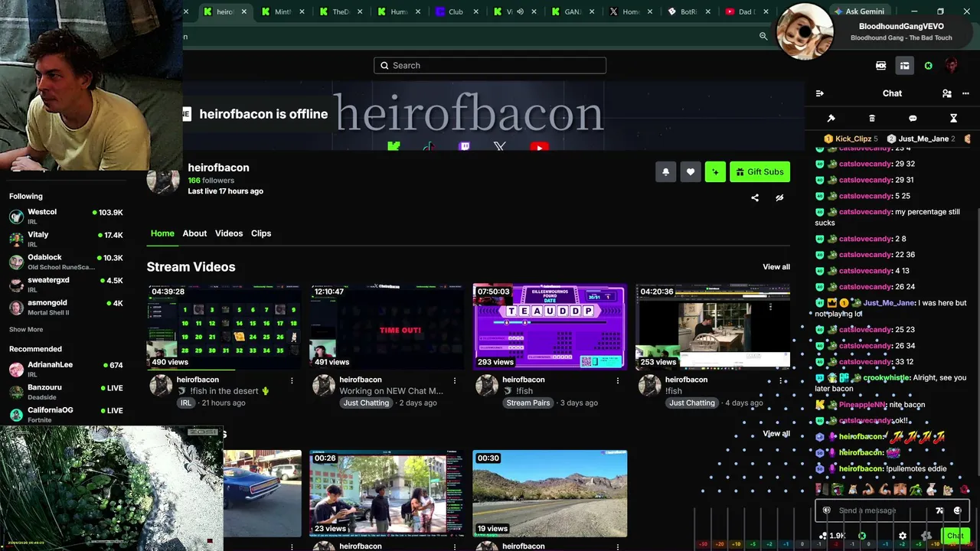The height and width of the screenshot is (551, 980).
Task: Click the 7TV emotes icon in chat input
Action: pos(939,510)
